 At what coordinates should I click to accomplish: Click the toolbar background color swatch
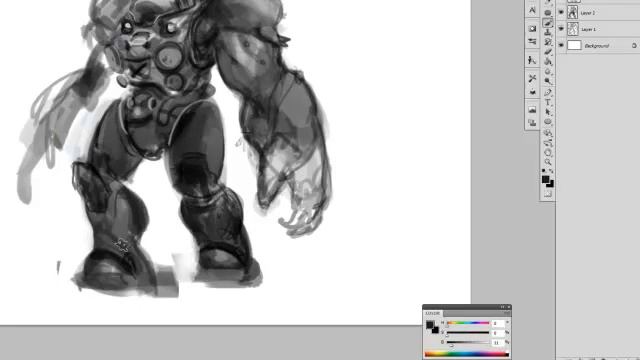[x=551, y=184]
